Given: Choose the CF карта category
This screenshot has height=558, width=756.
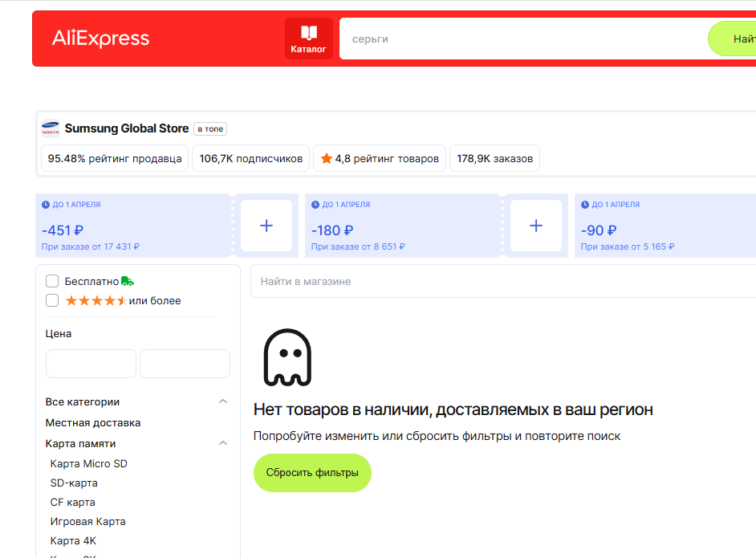Looking at the screenshot, I should (73, 502).
